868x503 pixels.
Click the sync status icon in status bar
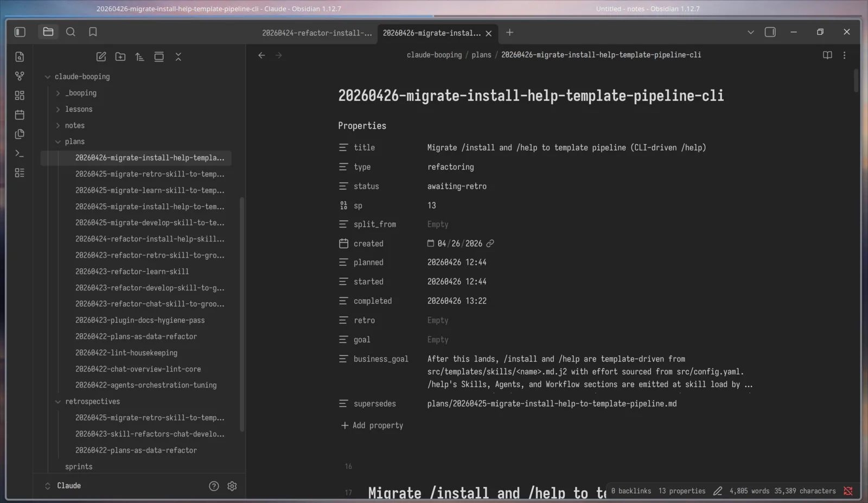point(848,491)
